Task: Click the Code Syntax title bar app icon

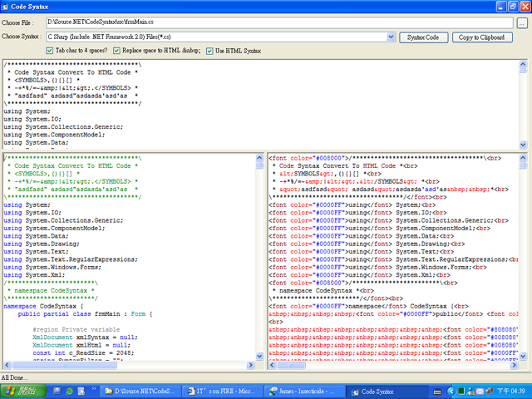Action: tap(5, 7)
